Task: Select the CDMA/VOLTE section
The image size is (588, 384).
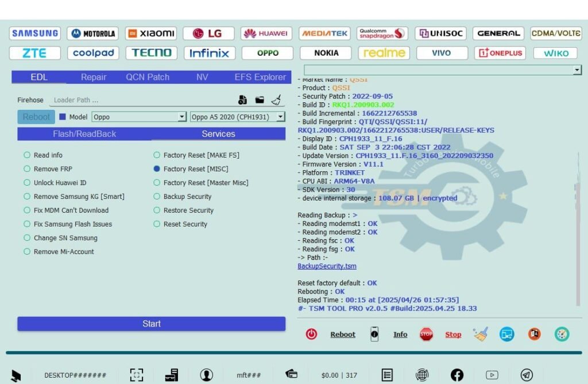Action: click(x=556, y=33)
